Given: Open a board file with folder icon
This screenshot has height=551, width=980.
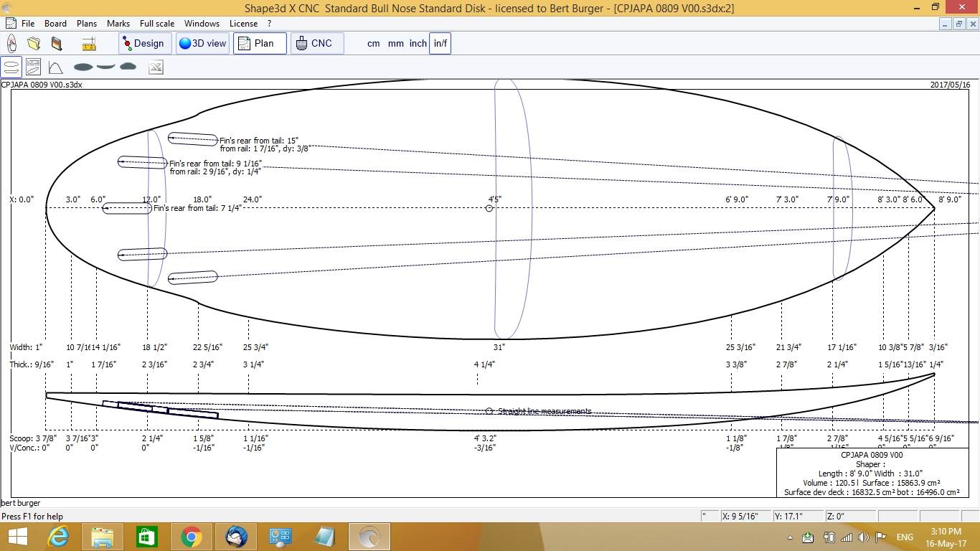Looking at the screenshot, I should point(34,44).
